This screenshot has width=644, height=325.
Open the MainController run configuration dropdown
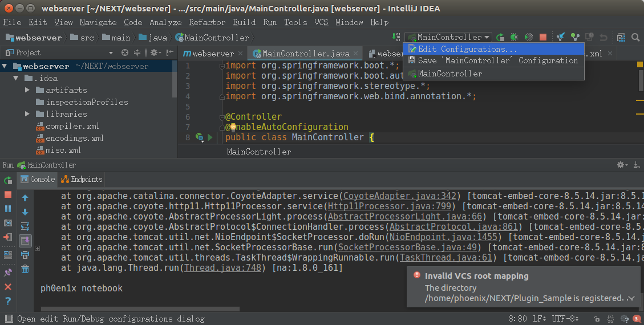pos(448,37)
